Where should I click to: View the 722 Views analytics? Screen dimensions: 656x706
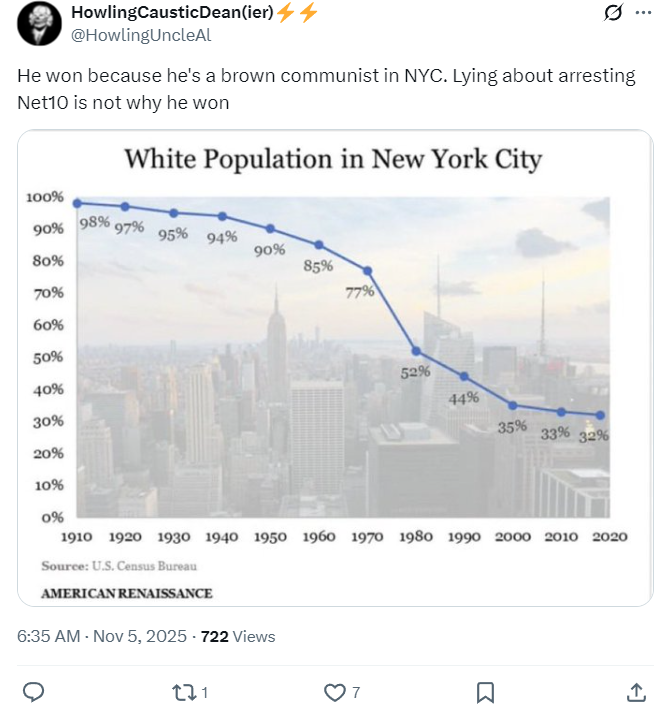point(238,636)
